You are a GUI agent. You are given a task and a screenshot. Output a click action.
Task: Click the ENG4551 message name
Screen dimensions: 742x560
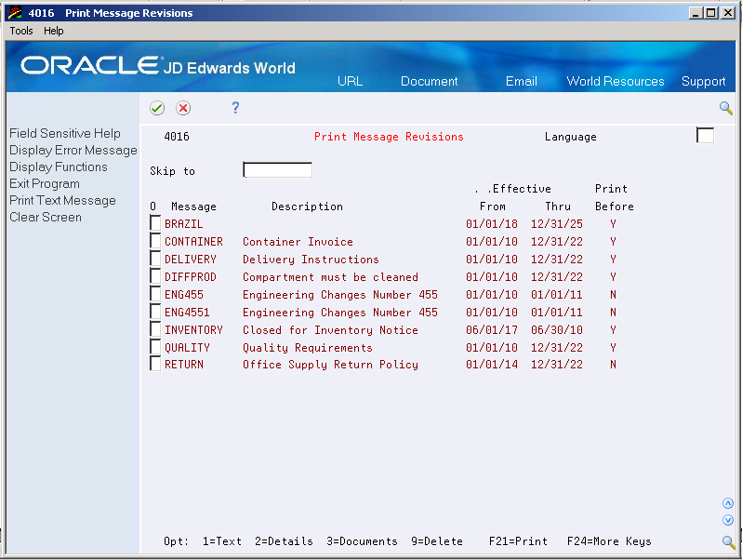[187, 313]
